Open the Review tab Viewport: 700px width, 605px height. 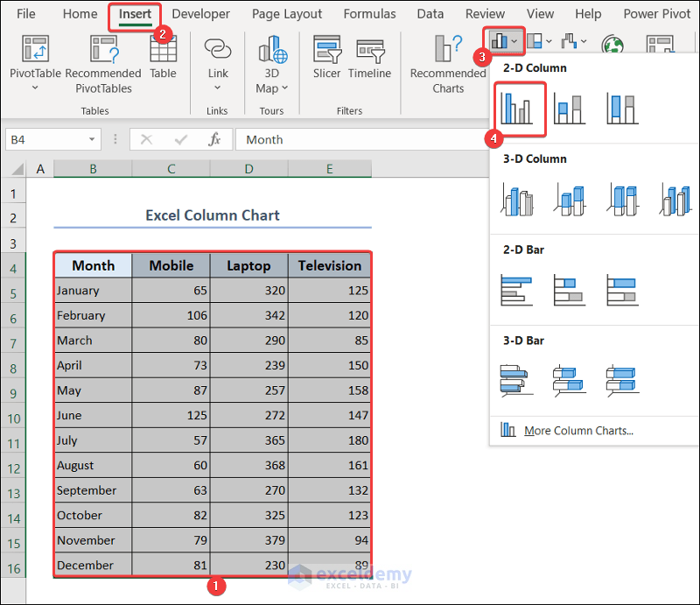(485, 14)
